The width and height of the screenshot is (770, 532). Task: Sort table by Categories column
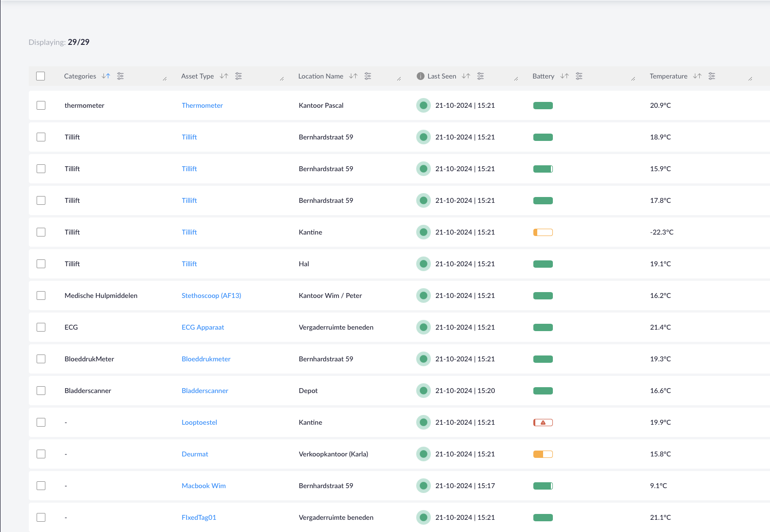(x=106, y=76)
